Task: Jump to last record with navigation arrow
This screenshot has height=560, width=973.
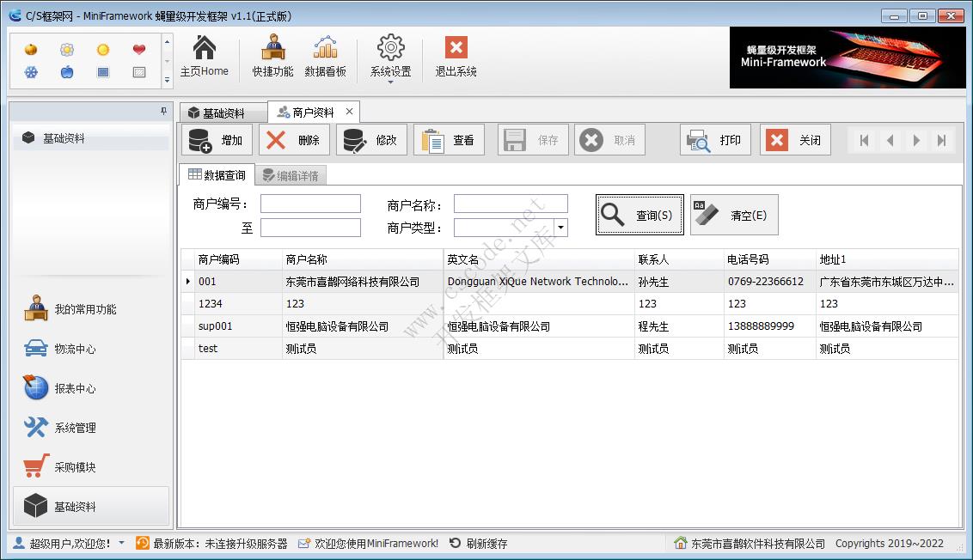Action: (x=940, y=139)
